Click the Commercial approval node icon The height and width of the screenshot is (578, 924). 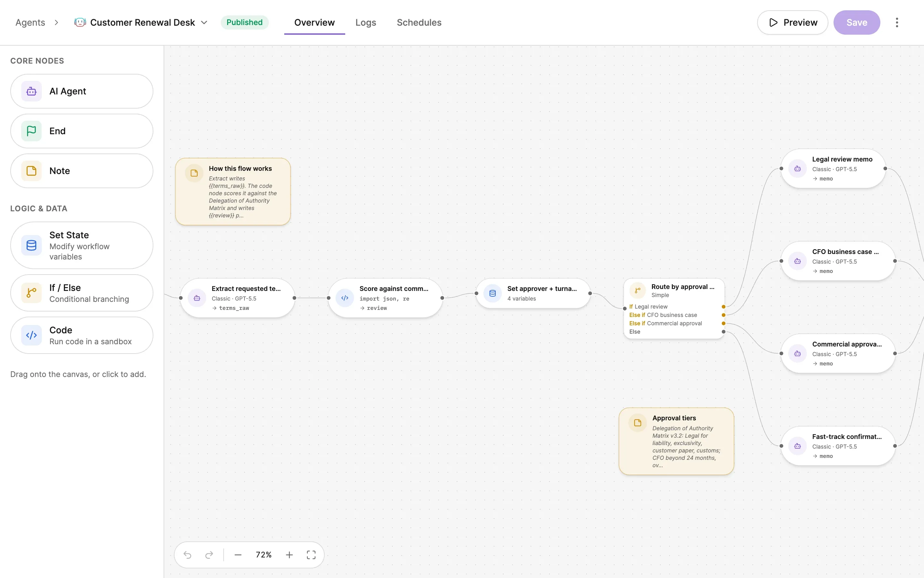798,354
